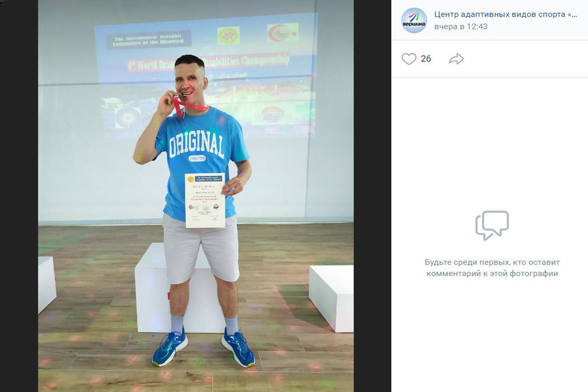Share the photo using the arrow icon

[457, 59]
